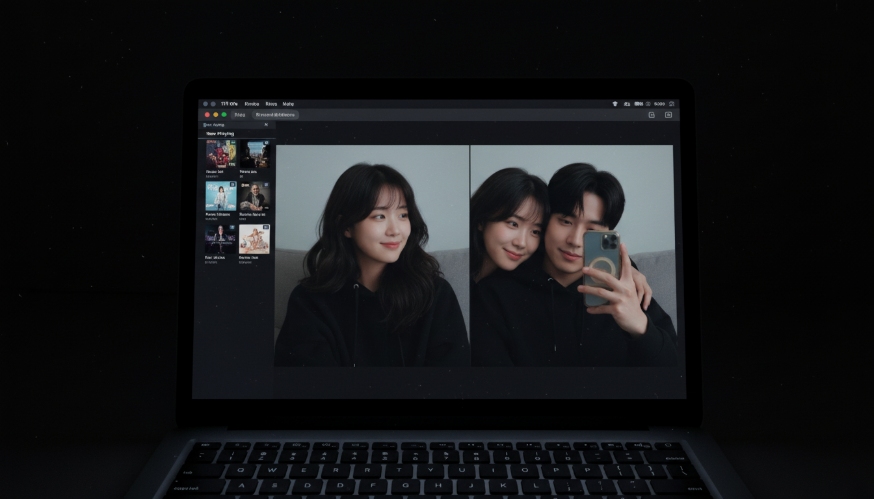The width and height of the screenshot is (874, 499).
Task: Close the sidebar search with the X button
Action: 266,125
